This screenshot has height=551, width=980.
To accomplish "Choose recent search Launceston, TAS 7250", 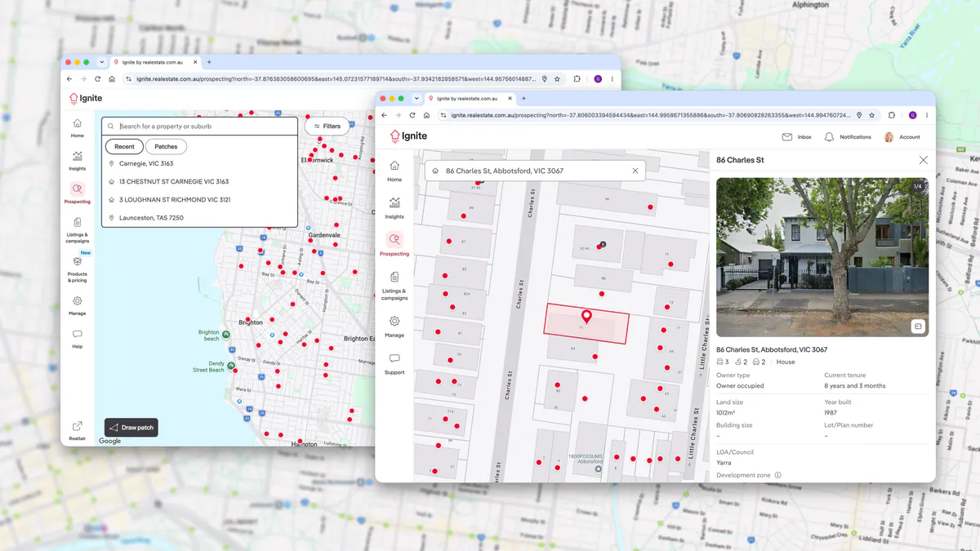I will pos(200,218).
